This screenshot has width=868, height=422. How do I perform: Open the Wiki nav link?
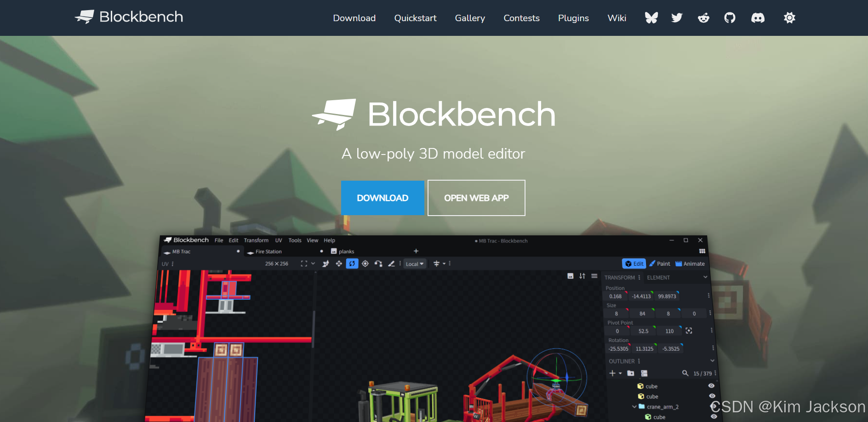617,18
